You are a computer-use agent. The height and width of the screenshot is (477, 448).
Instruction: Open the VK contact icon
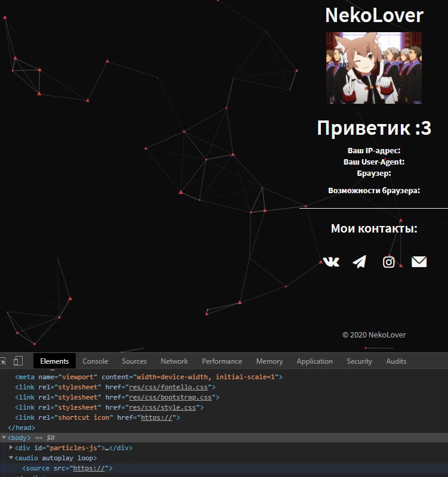(331, 262)
